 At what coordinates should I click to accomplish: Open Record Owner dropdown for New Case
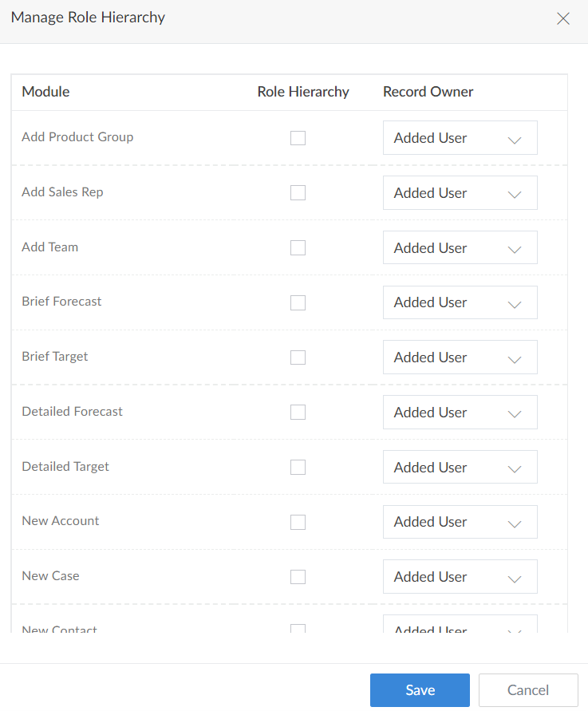tap(460, 577)
